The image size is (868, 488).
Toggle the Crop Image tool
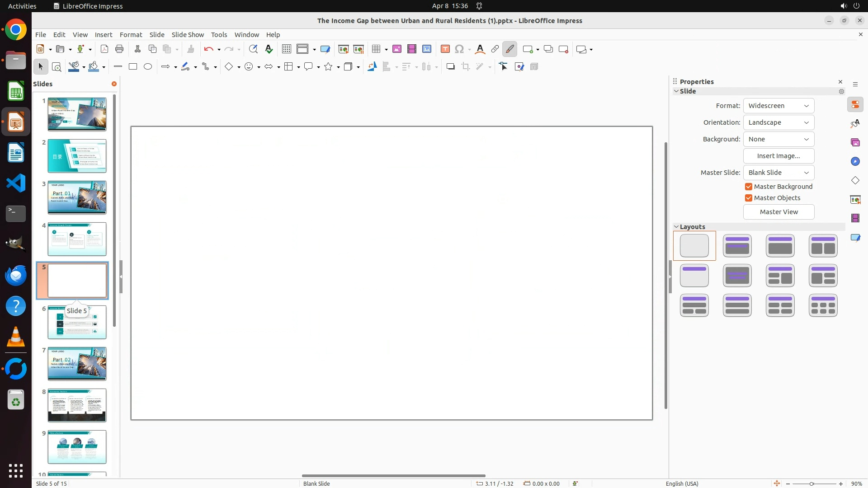tap(466, 67)
